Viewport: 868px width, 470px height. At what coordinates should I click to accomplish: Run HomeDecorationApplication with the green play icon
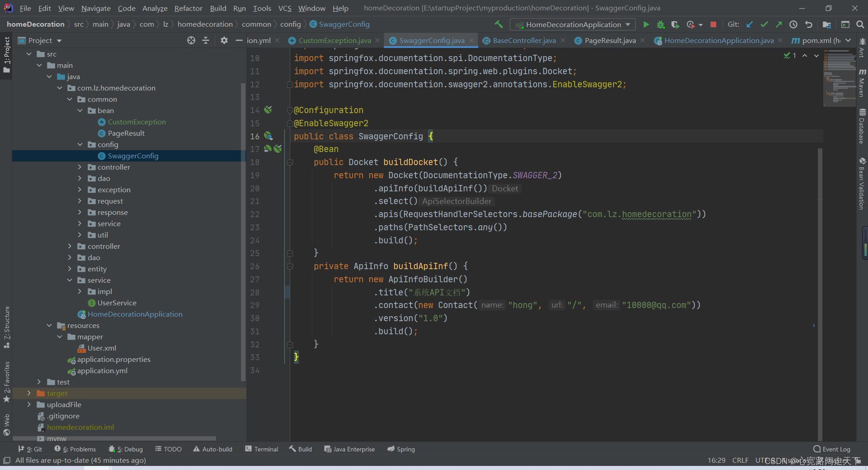point(646,24)
